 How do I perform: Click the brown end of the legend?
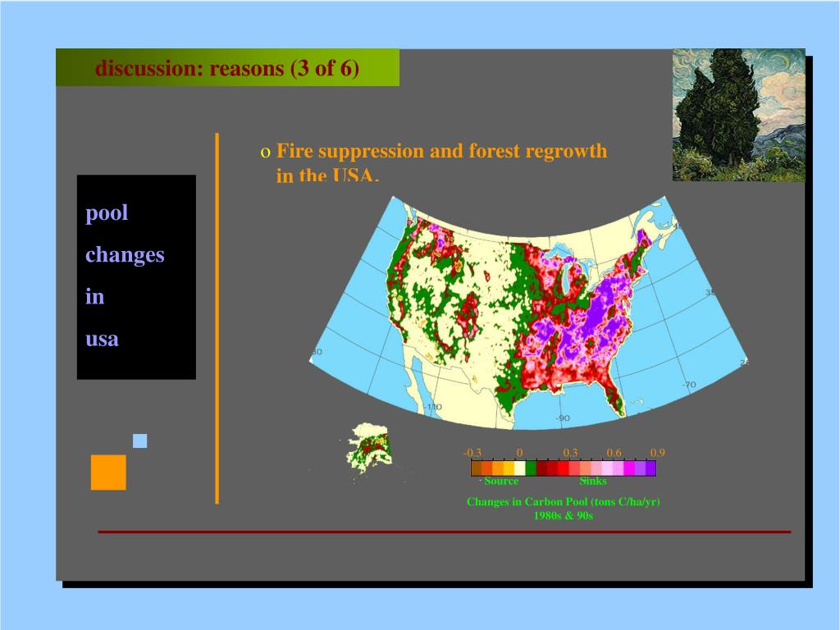477,468
